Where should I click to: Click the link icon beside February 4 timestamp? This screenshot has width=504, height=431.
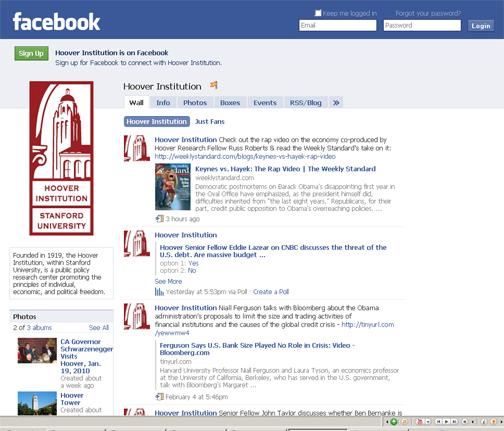160,397
